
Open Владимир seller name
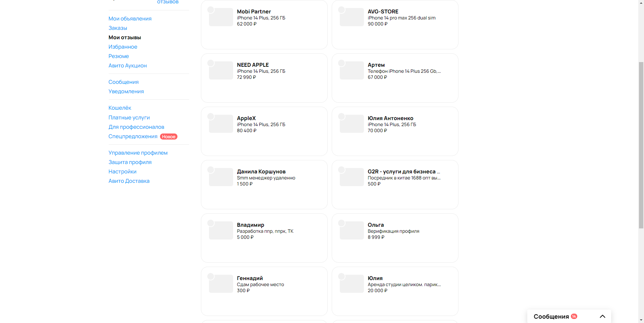point(251,225)
